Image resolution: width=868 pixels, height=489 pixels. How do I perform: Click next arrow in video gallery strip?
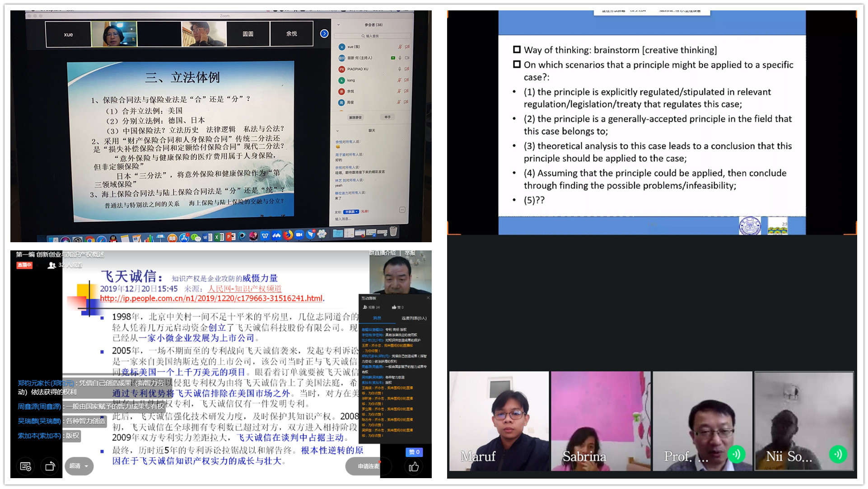coord(324,33)
